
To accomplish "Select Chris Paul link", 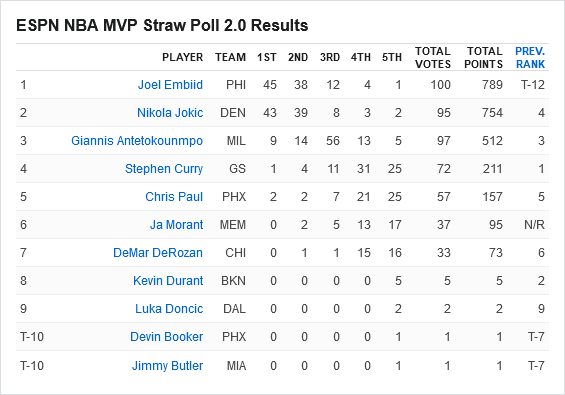I will click(174, 197).
